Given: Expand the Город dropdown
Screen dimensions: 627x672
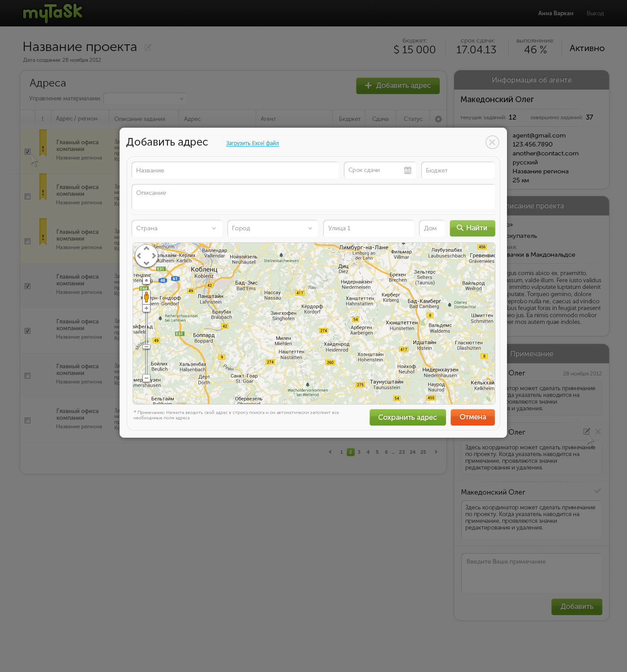Looking at the screenshot, I should tap(272, 228).
